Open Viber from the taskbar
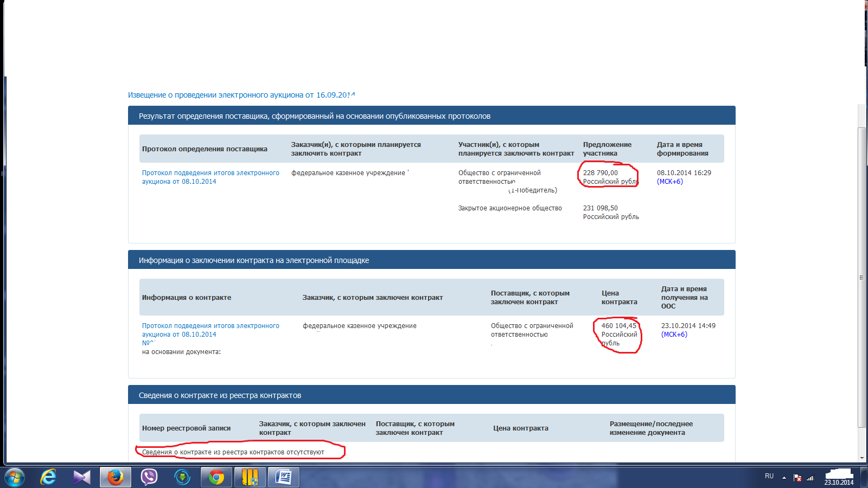The height and width of the screenshot is (488, 868). coord(149,477)
